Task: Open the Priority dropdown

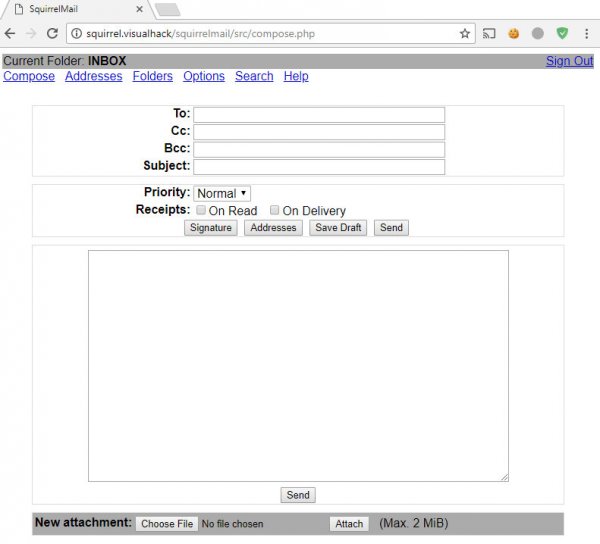Action: (x=222, y=193)
